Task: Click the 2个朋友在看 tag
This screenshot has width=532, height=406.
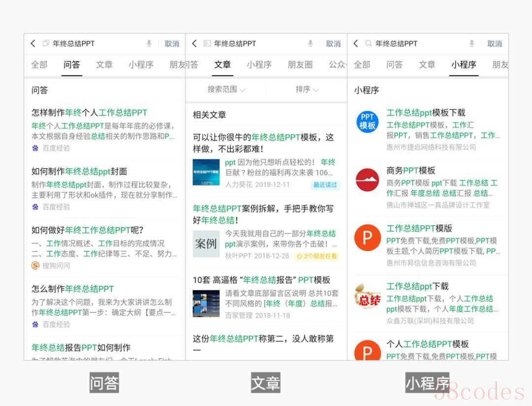Action: [x=317, y=256]
